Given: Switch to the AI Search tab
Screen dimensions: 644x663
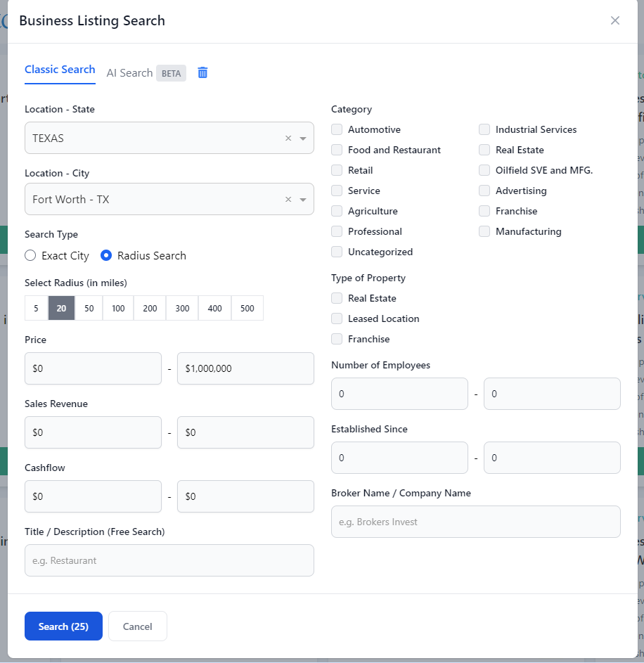Looking at the screenshot, I should (129, 73).
